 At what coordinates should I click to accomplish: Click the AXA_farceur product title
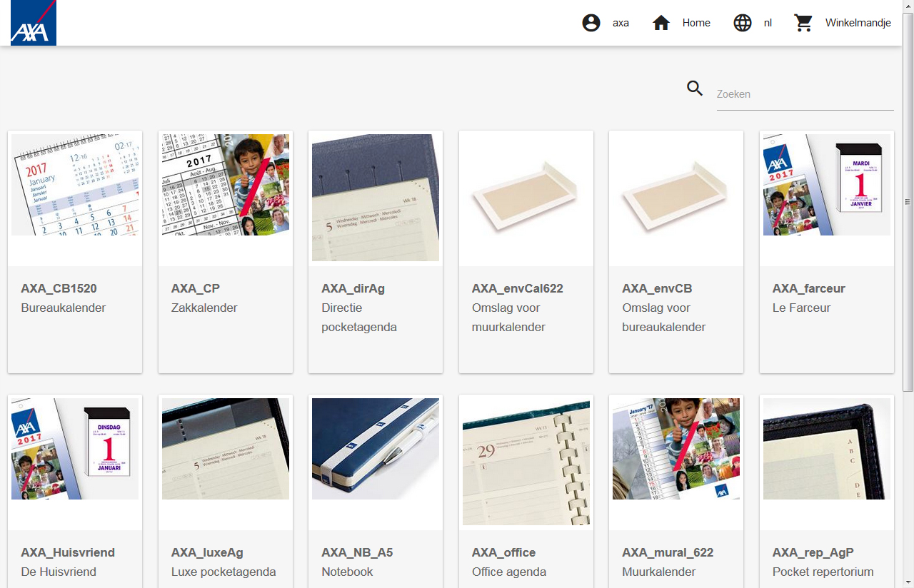pyautogui.click(x=809, y=288)
